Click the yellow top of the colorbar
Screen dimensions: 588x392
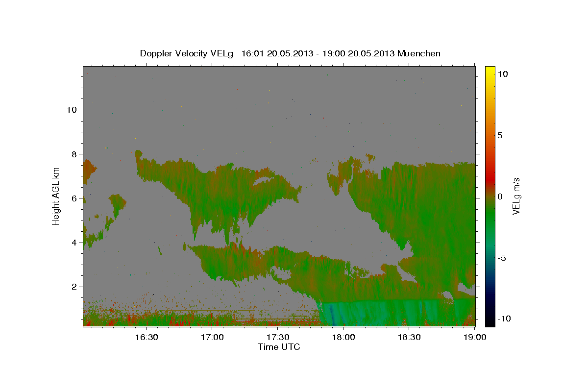[490, 70]
